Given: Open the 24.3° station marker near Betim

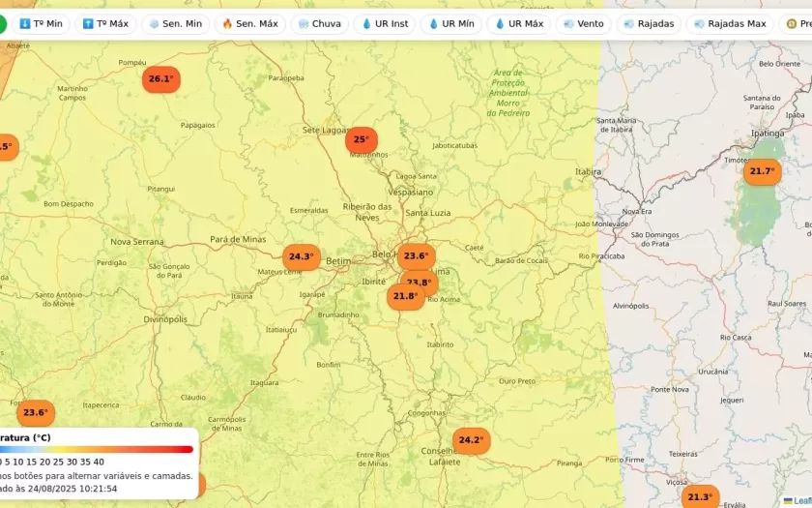Looking at the screenshot, I should (x=301, y=256).
